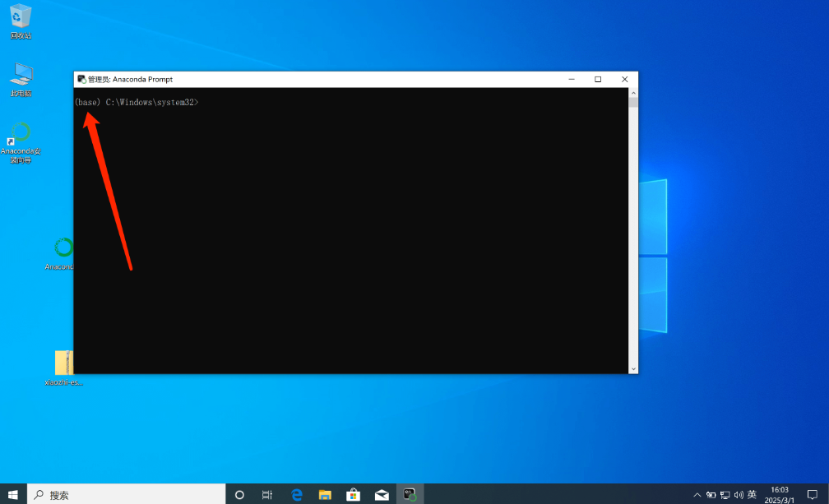Open the xiaozhi-es folder on the desktop
This screenshot has width=829, height=504.
[64, 362]
